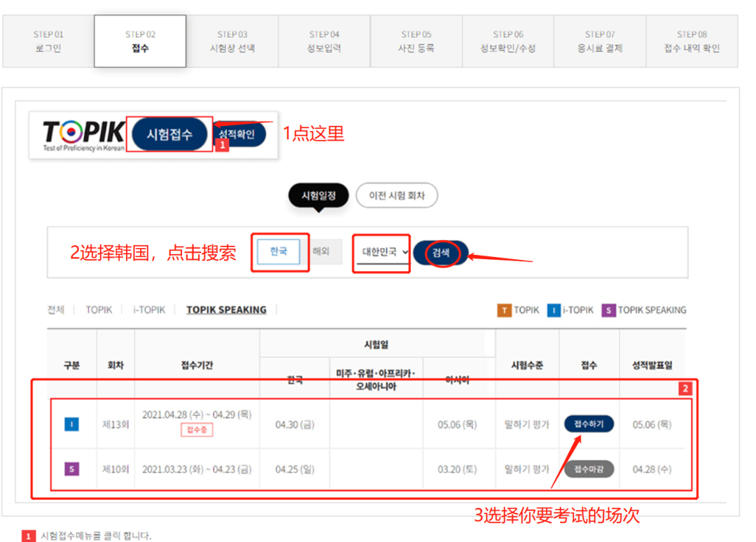Click 접수하기 for the 제13회 exam
Viewport: 756px width, 542px height.
(589, 424)
